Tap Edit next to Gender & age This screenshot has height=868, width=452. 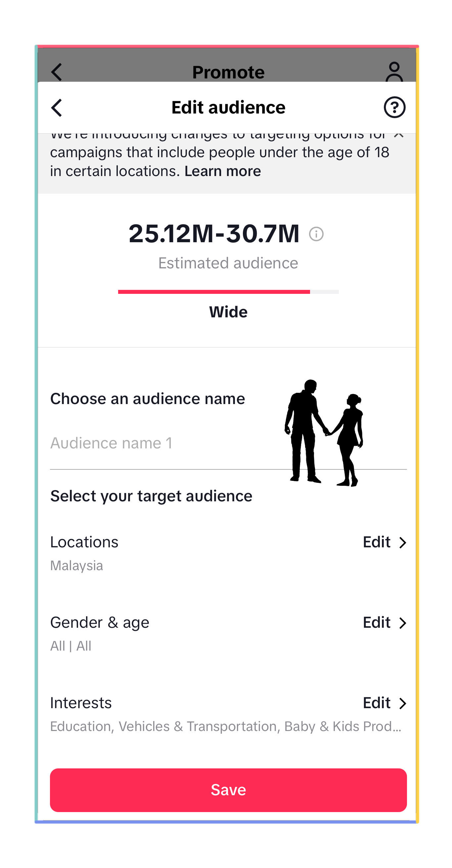click(x=377, y=622)
